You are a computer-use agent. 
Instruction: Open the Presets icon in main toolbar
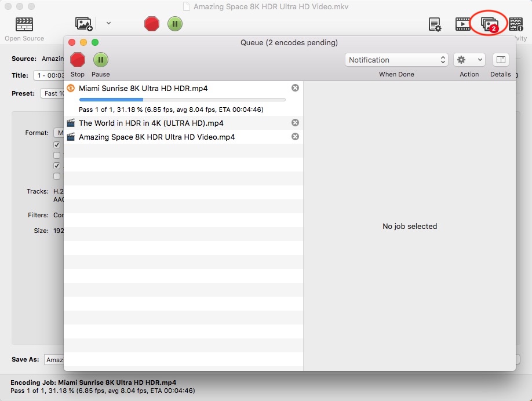tap(435, 24)
